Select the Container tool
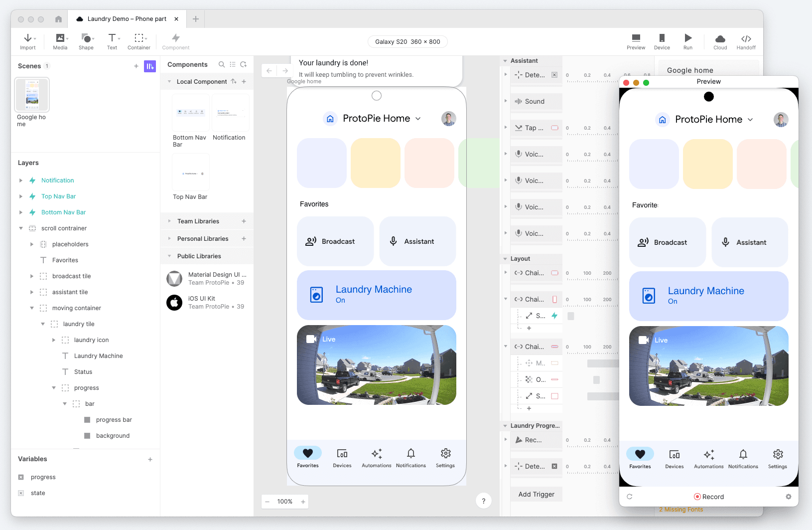Viewport: 812px width, 530px height. pos(138,41)
